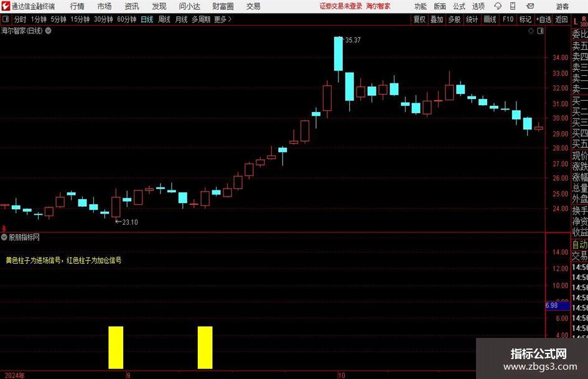Open the 多周期 multi-period view

pos(201,19)
